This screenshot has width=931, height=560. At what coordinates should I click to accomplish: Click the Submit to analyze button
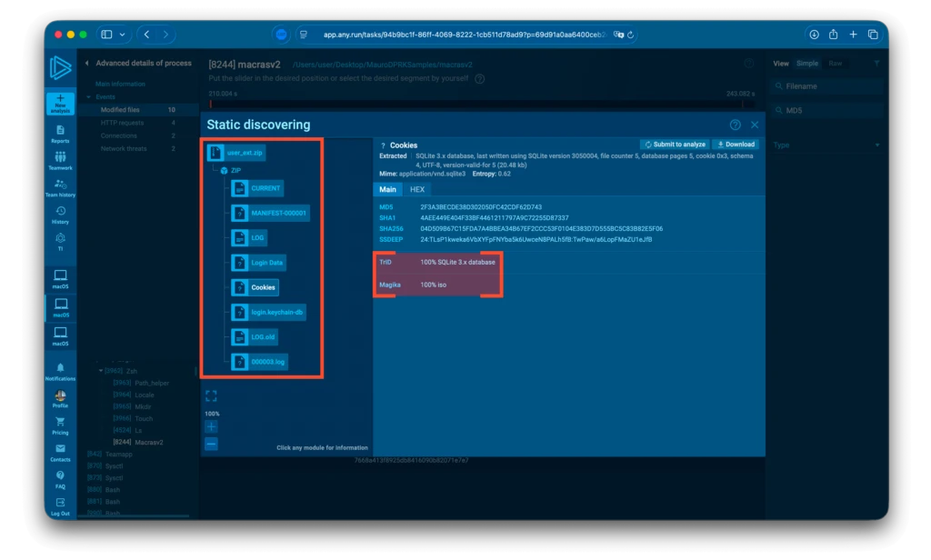tap(674, 145)
